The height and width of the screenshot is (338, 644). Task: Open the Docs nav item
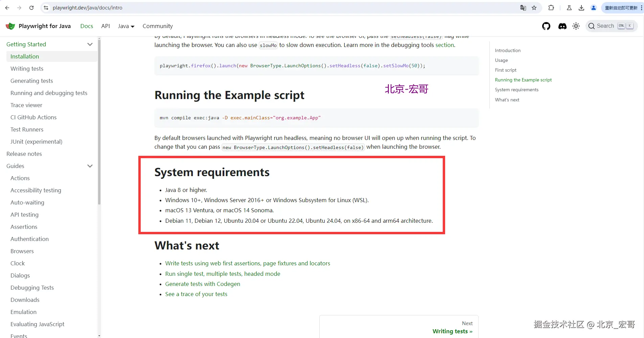coord(87,26)
